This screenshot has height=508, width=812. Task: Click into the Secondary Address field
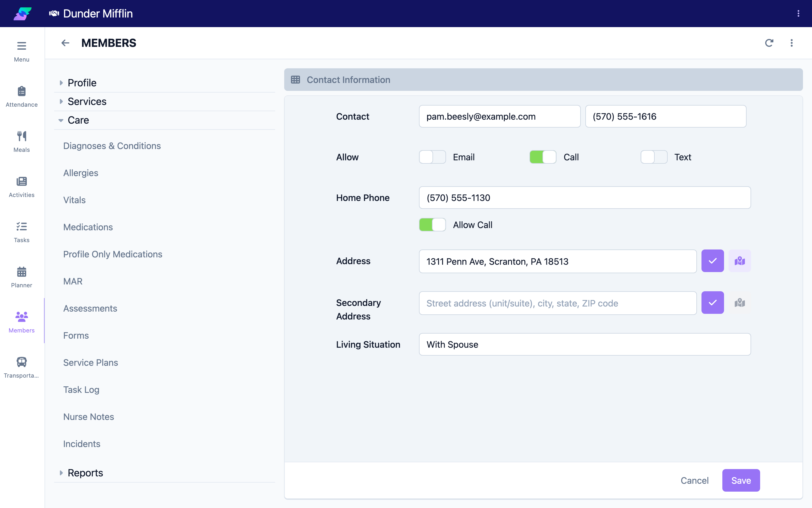pyautogui.click(x=558, y=303)
